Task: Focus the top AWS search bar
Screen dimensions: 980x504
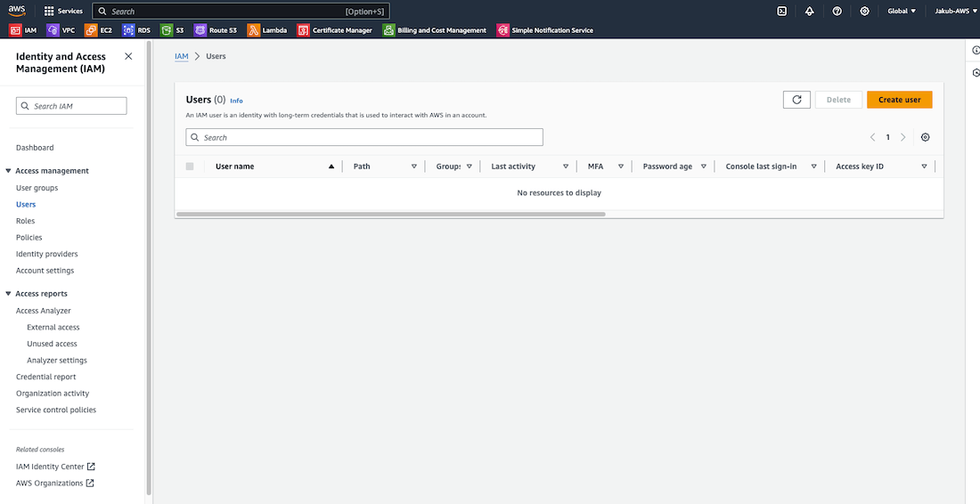Action: coord(241,12)
